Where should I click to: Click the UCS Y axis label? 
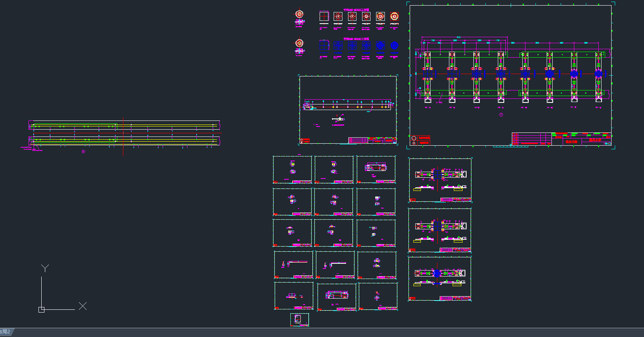coord(45,268)
